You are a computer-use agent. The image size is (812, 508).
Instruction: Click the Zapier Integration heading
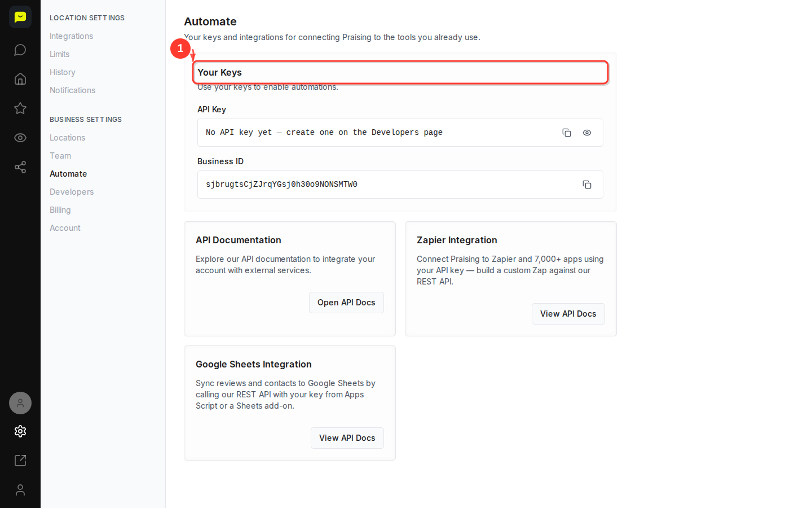click(x=457, y=240)
